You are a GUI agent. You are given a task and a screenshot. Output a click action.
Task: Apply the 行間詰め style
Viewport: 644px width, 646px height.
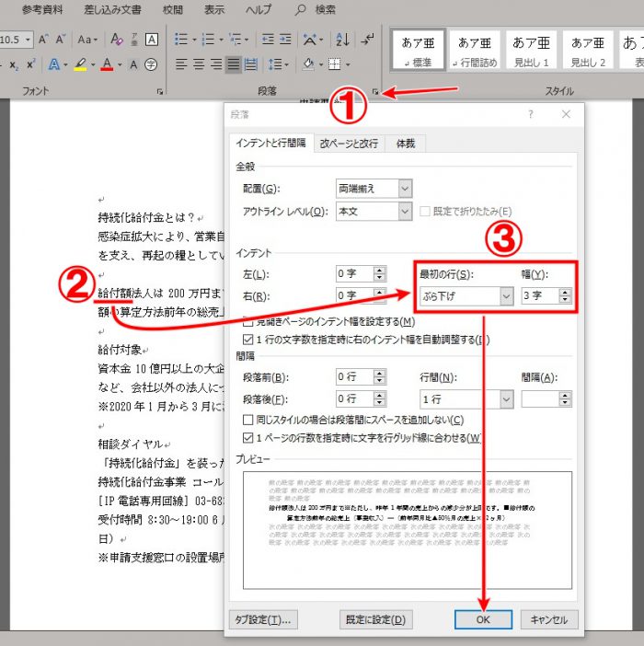tap(475, 51)
